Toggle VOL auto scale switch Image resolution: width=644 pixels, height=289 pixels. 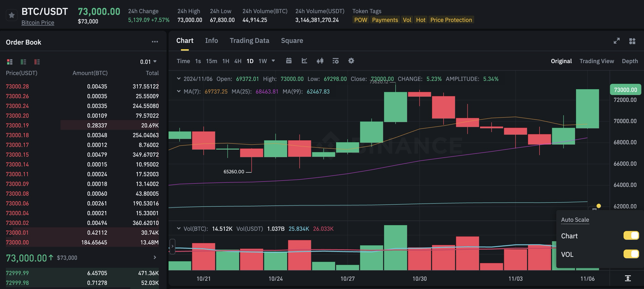point(631,254)
